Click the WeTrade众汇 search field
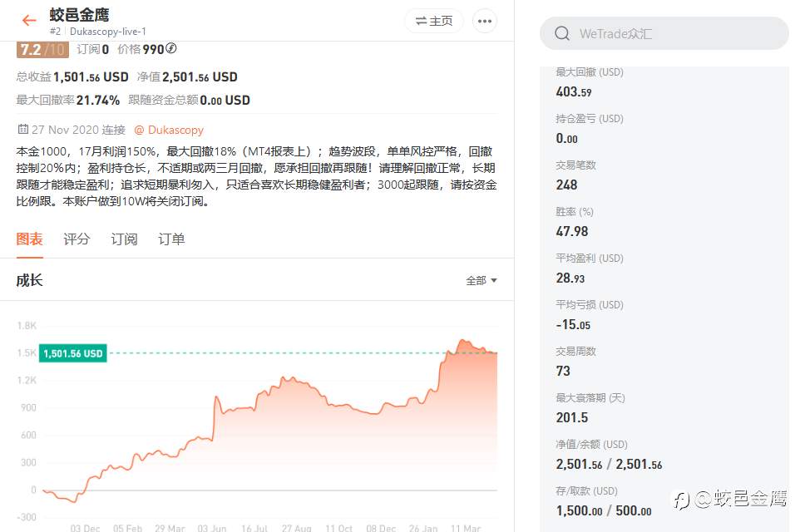 pyautogui.click(x=664, y=33)
